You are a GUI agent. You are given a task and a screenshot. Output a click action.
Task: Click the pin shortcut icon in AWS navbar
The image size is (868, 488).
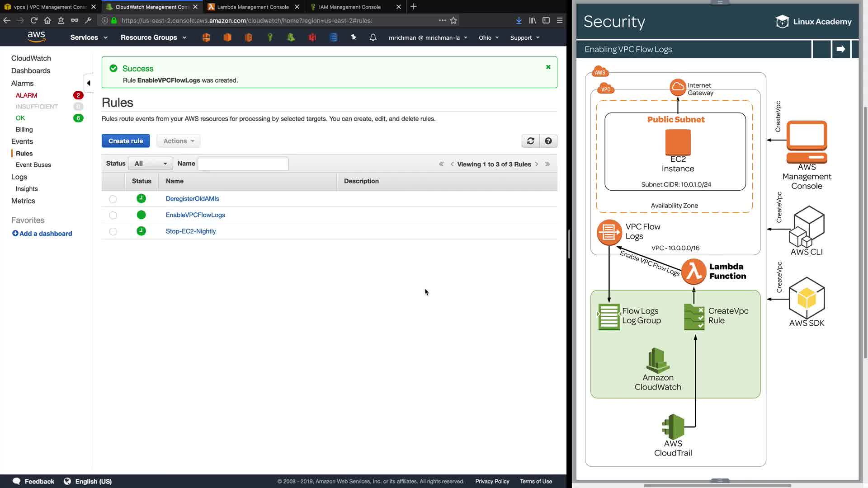click(x=354, y=38)
